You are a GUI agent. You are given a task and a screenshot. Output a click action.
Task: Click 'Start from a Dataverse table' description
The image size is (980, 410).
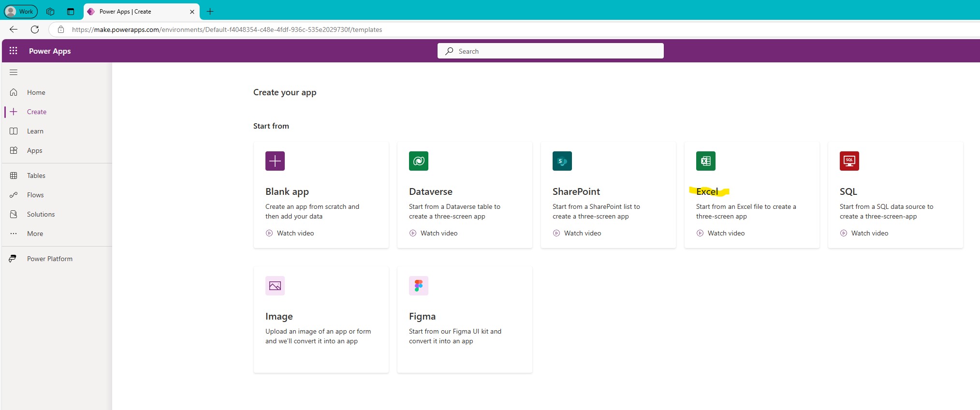click(x=454, y=211)
